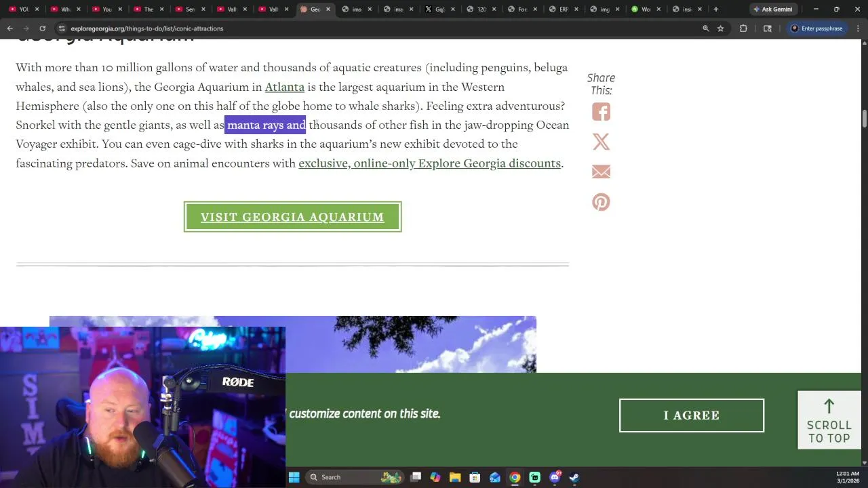
Task: Switch to the insi tab
Action: click(687, 9)
